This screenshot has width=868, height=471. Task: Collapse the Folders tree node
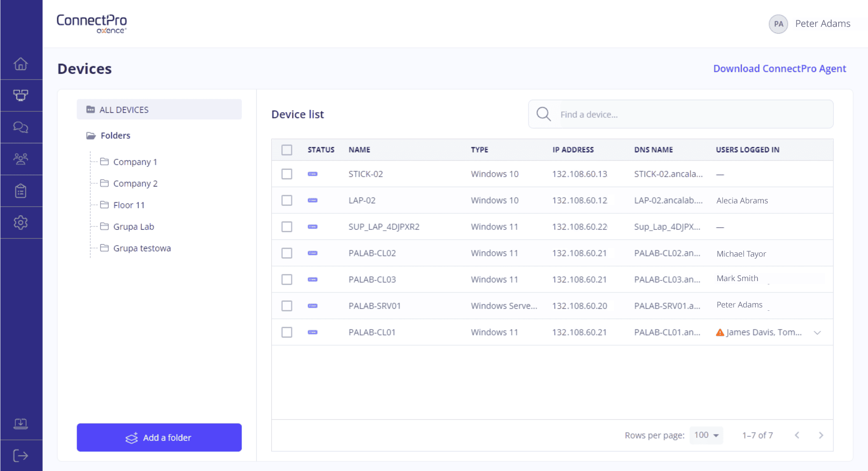click(91, 136)
